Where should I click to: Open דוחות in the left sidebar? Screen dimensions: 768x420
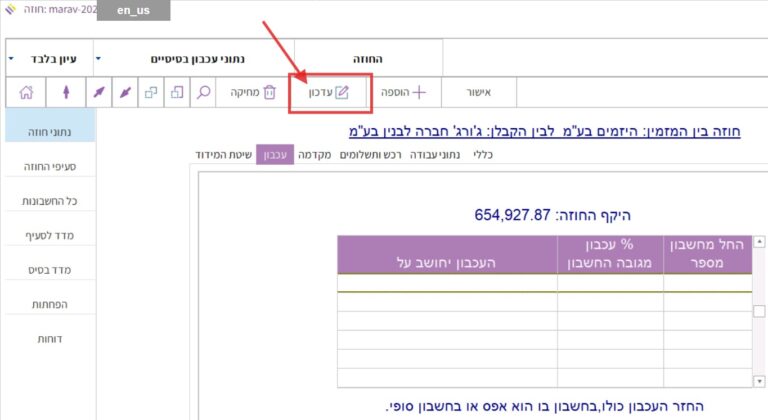[50, 340]
